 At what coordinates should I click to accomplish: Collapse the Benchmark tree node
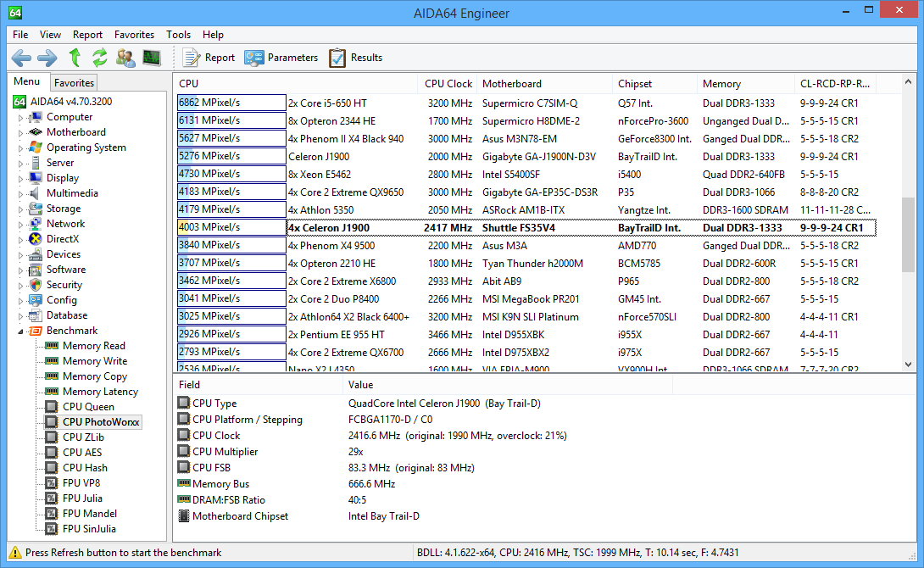tap(20, 331)
